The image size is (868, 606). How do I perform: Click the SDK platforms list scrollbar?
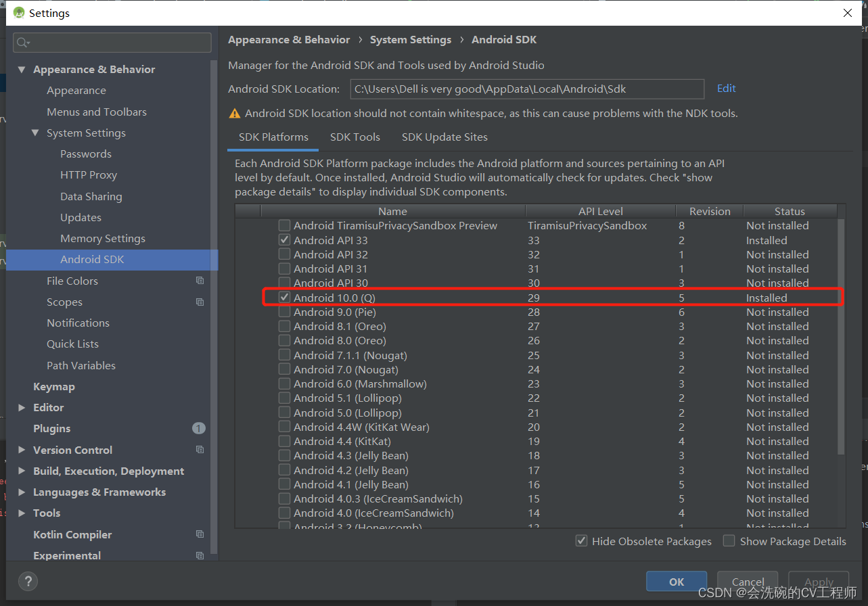[x=841, y=336]
